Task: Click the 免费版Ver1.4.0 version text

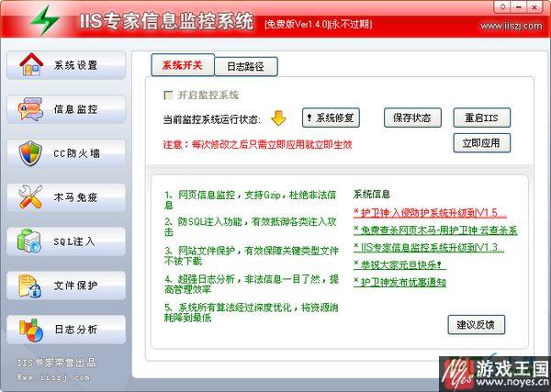Action: [x=318, y=24]
